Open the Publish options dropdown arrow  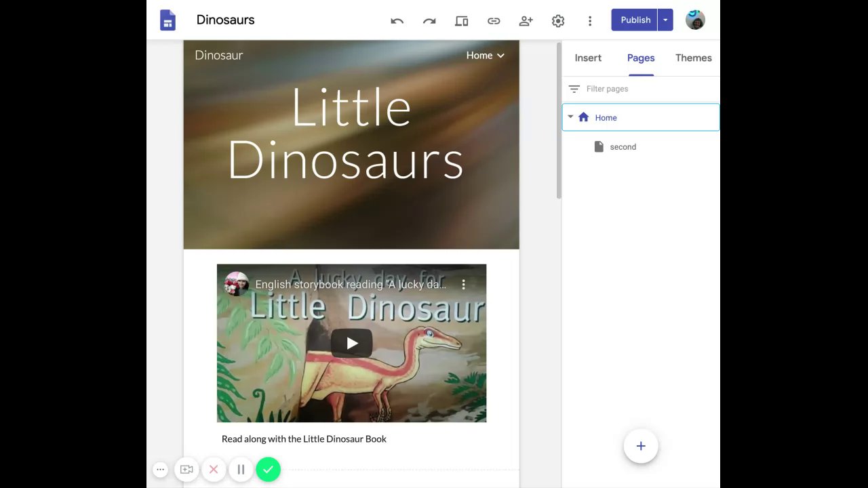coord(665,20)
